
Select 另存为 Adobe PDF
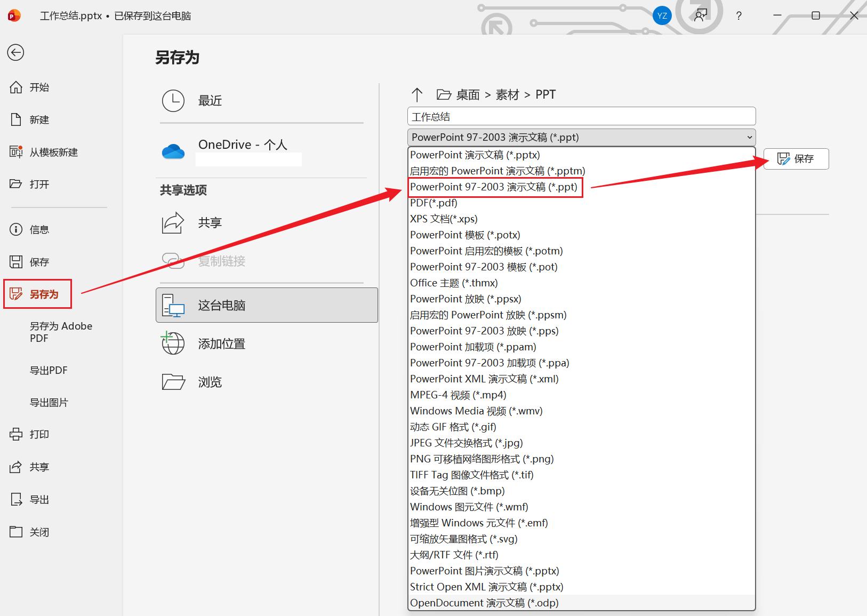click(x=61, y=332)
